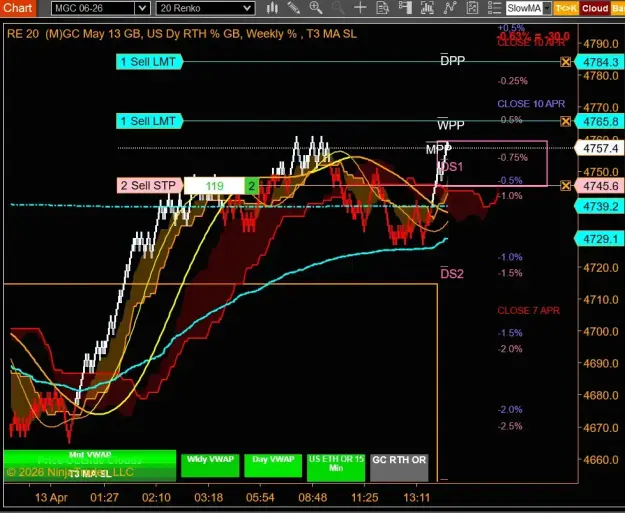The width and height of the screenshot is (625, 513).
Task: Click the 08:48 time axis label
Action: [312, 497]
